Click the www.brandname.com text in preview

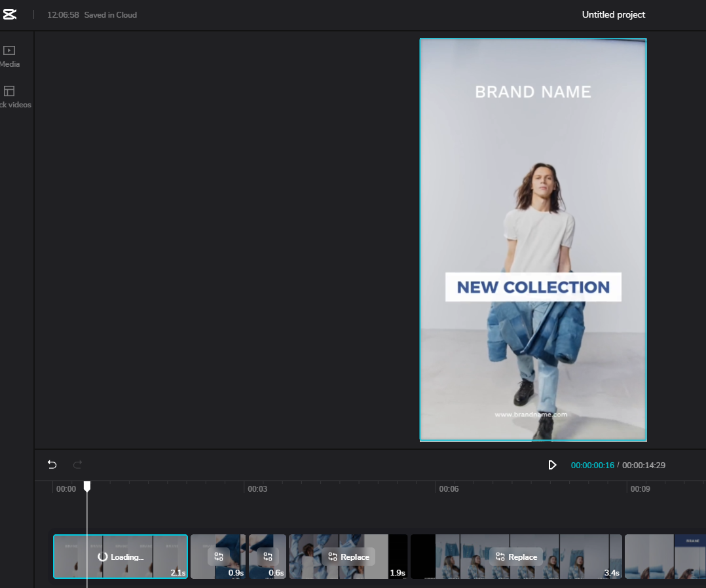tap(531, 414)
